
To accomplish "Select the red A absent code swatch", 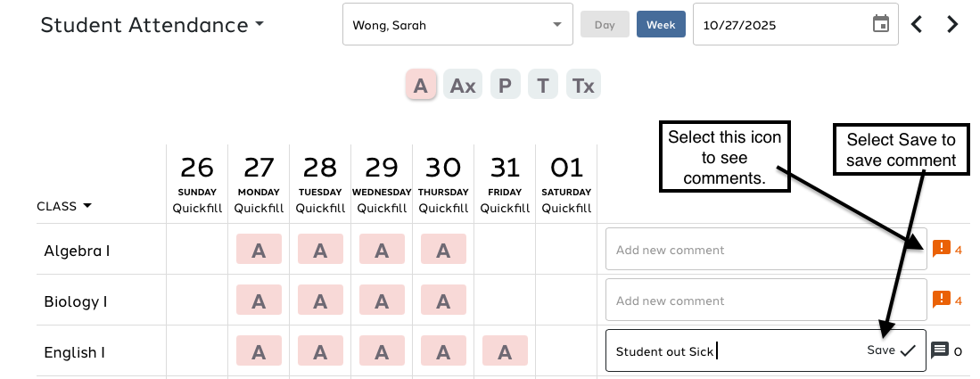I will coord(421,86).
